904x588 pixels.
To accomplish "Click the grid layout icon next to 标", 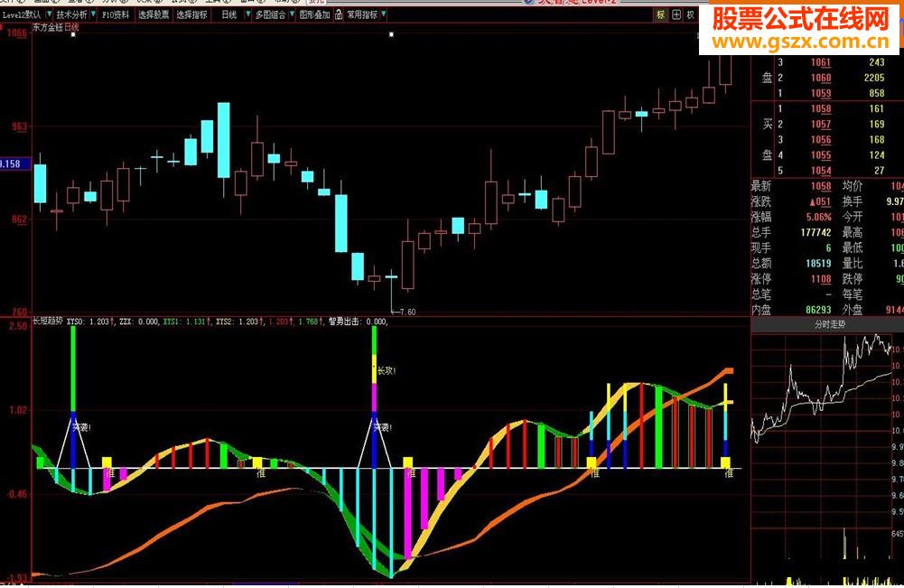I will click(676, 15).
